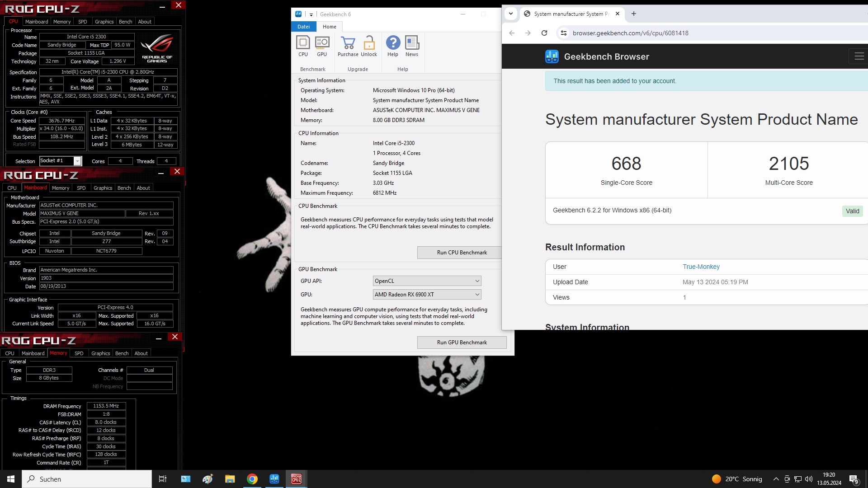Open the GPU API OpenCL dropdown
This screenshot has height=488, width=868.
pos(427,281)
